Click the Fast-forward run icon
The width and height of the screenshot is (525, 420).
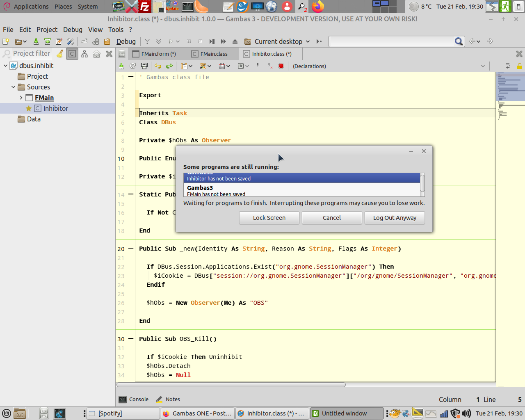(x=224, y=41)
